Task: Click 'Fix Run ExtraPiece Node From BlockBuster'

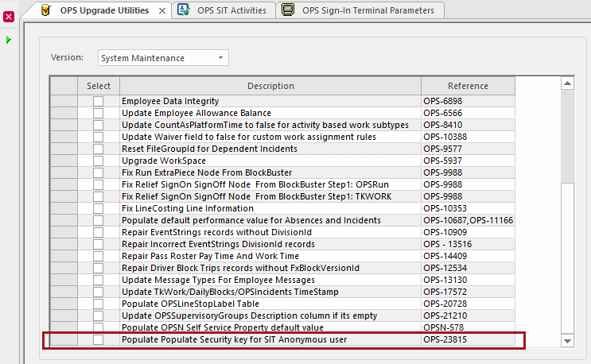Action: coord(207,172)
